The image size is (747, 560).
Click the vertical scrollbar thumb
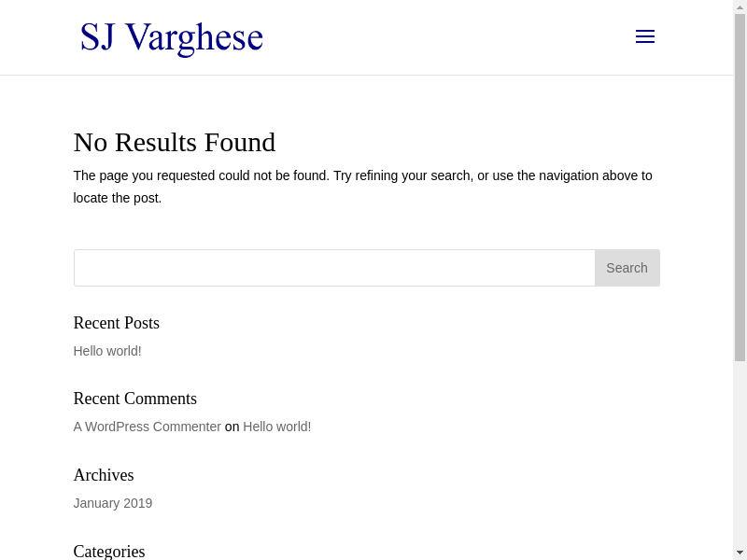click(x=740, y=187)
